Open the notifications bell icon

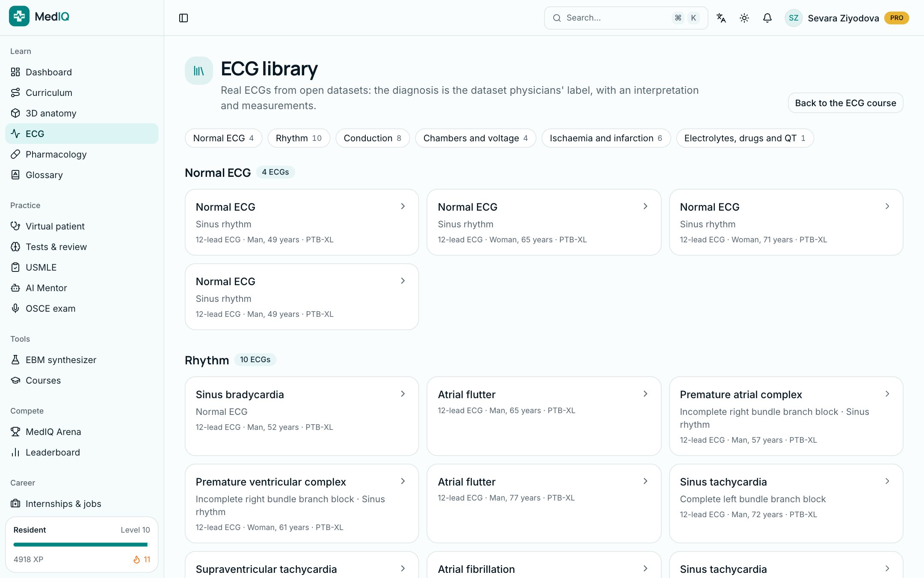click(x=767, y=18)
